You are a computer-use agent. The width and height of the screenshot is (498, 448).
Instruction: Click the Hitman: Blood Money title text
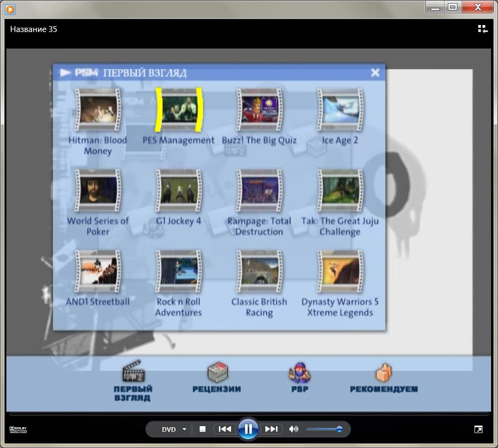click(98, 145)
